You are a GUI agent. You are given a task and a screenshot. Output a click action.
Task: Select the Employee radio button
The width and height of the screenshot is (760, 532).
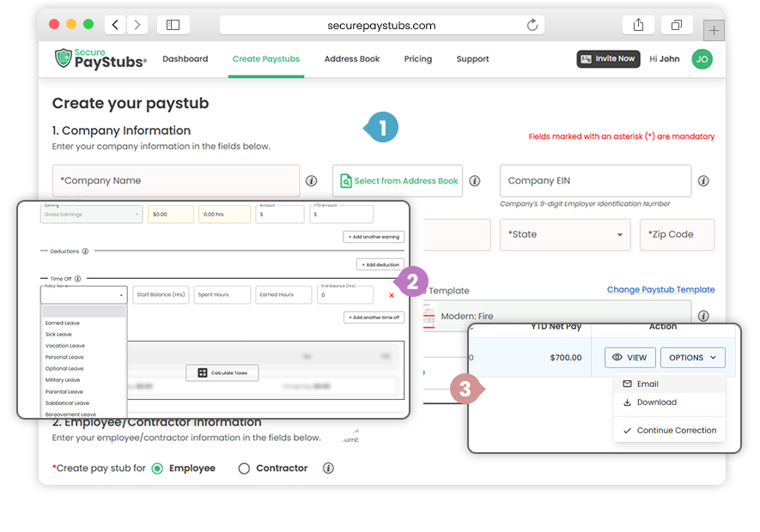[157, 469]
